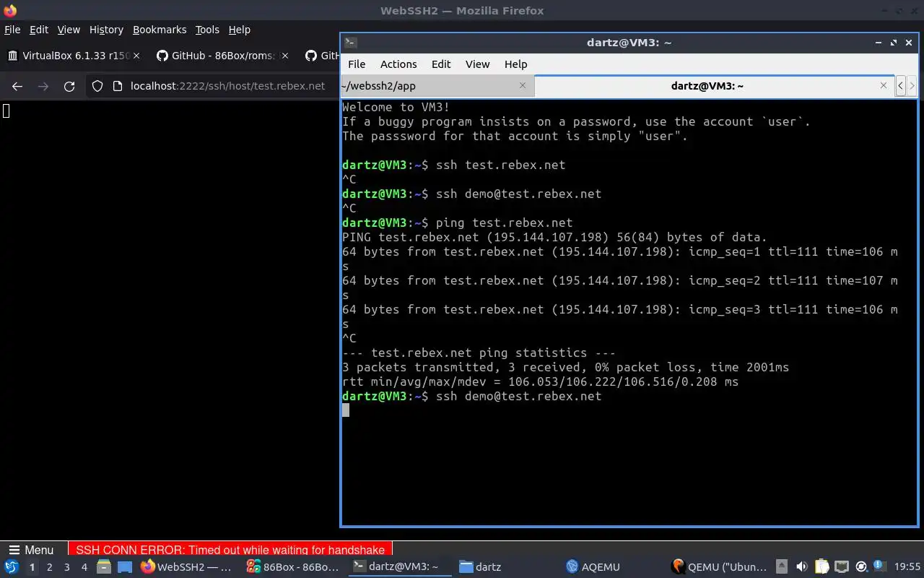Viewport: 924px width, 578px height.
Task: Open the terminal Edit menu
Action: coord(441,64)
